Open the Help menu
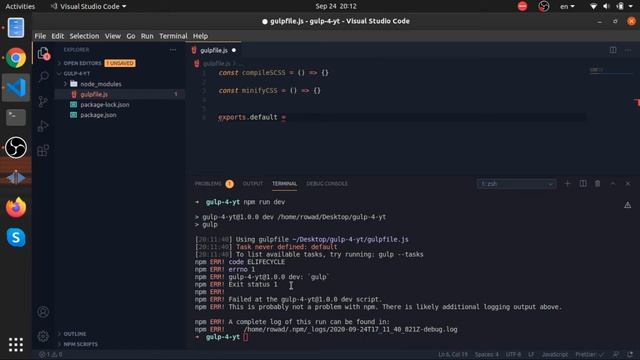This screenshot has height=360, width=640. (x=200, y=36)
